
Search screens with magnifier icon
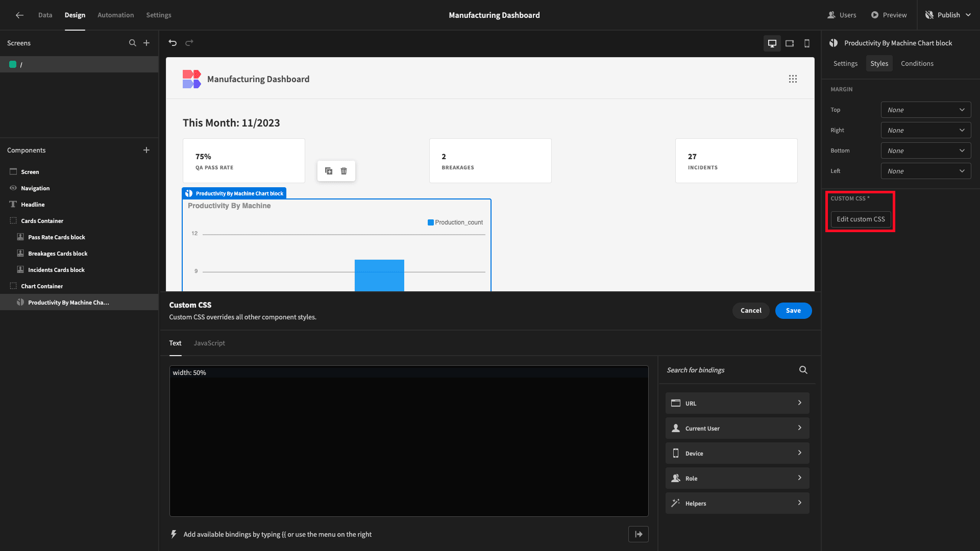point(133,43)
